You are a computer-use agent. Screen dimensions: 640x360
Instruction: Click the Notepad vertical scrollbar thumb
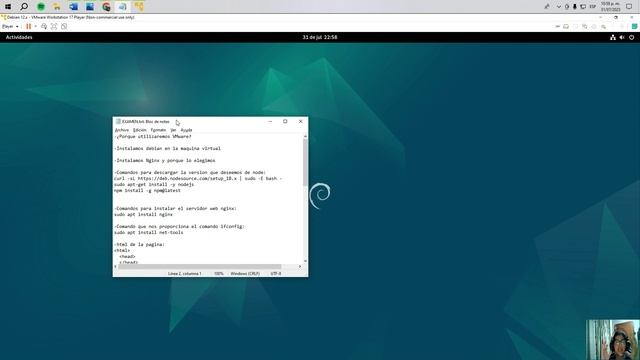point(305,162)
